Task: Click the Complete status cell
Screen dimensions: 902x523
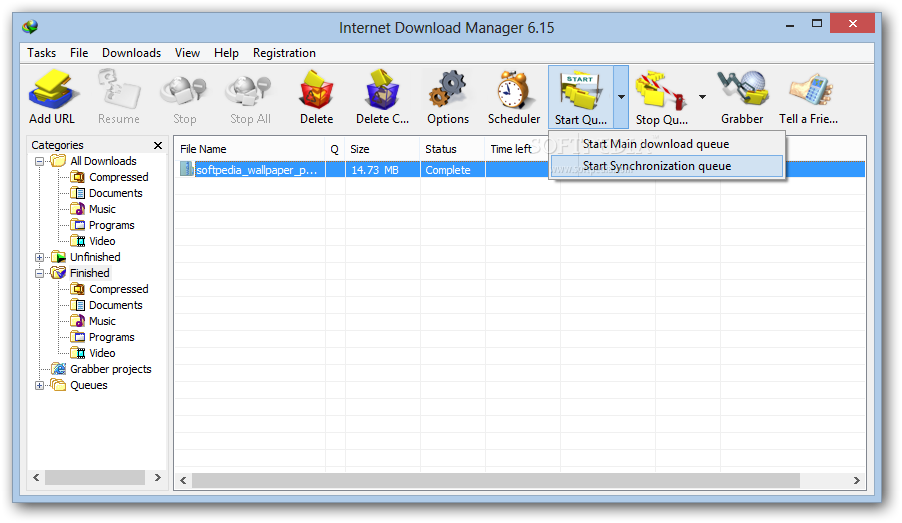Action: click(x=453, y=170)
